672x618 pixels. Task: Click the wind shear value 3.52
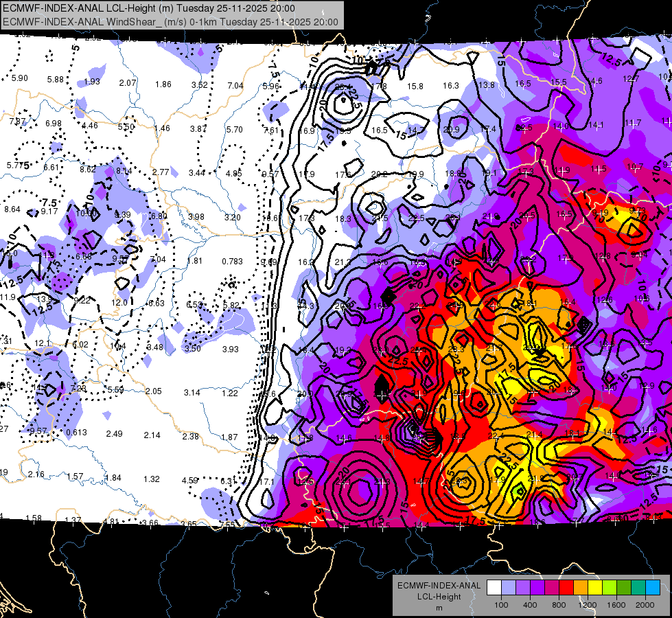click(199, 85)
